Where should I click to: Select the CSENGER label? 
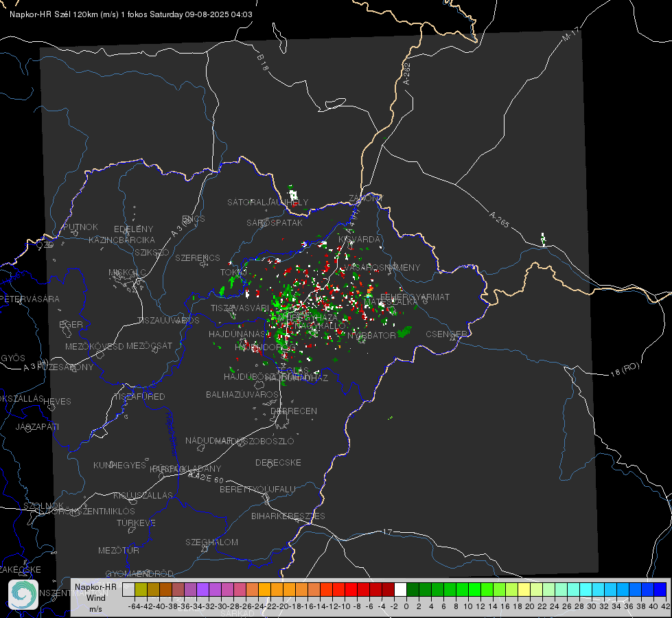tap(446, 334)
